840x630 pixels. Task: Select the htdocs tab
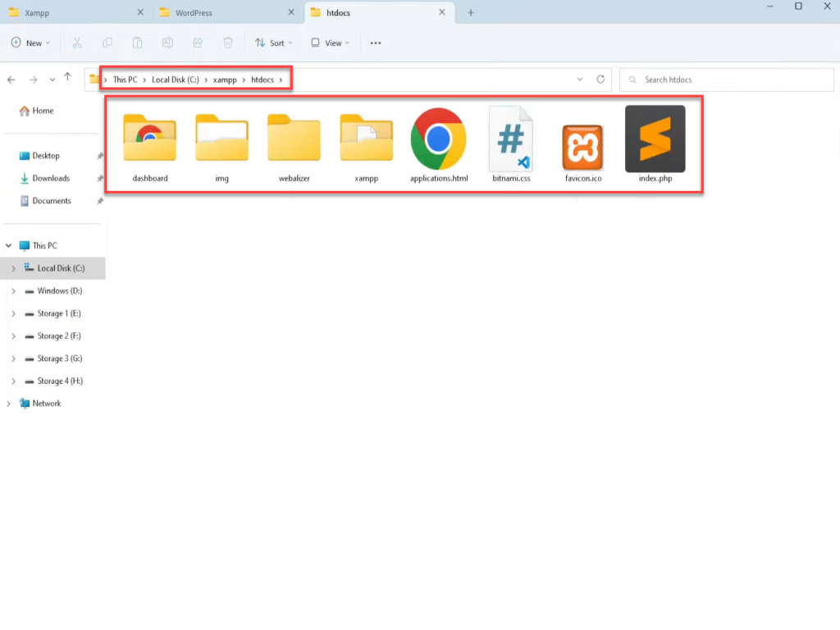[x=379, y=12]
